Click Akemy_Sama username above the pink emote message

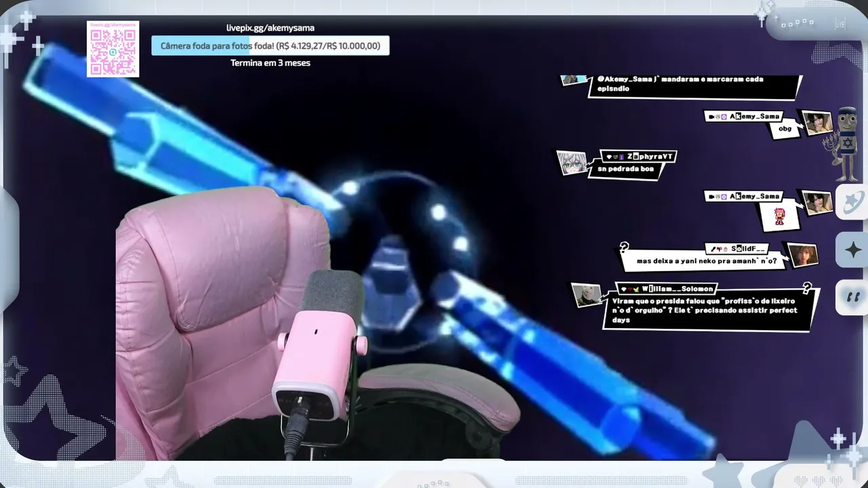[754, 197]
